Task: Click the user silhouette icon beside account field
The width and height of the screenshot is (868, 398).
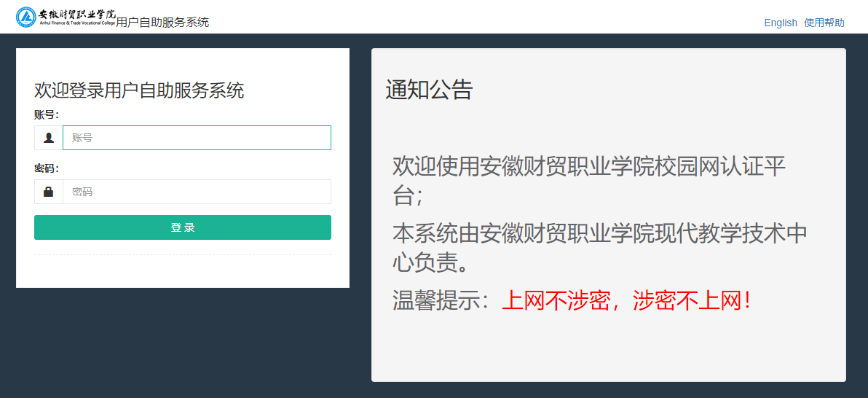Action: (x=49, y=138)
